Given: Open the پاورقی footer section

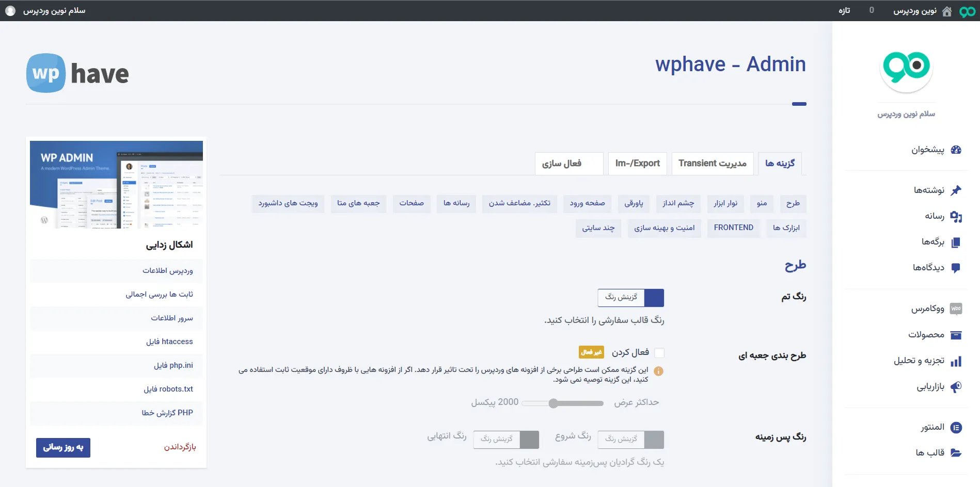Looking at the screenshot, I should [634, 204].
